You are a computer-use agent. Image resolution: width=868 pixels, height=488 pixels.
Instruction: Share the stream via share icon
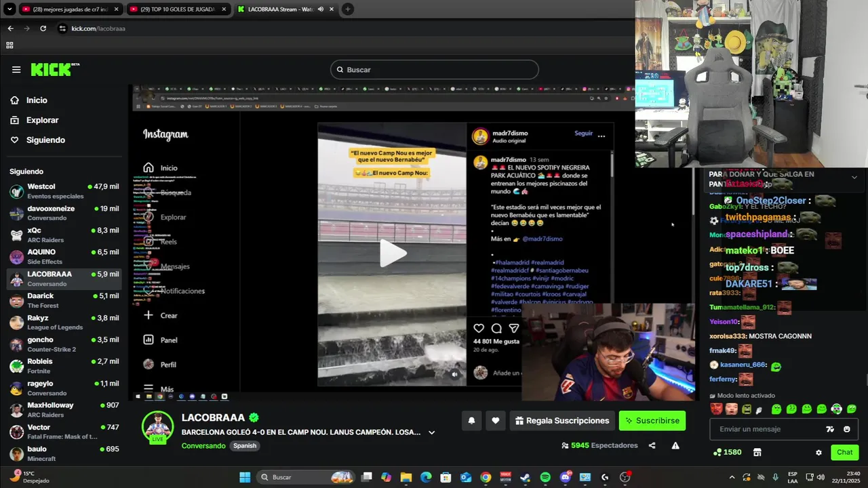coord(652,445)
